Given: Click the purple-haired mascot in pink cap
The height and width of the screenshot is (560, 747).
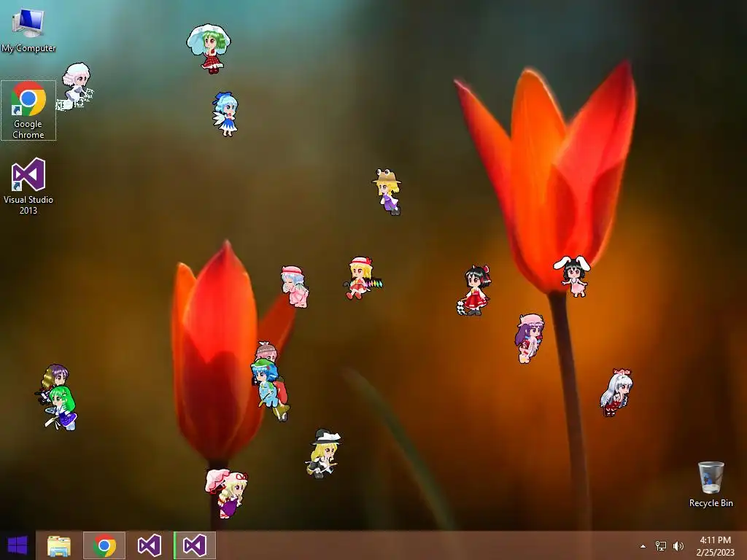Looking at the screenshot, I should [x=529, y=338].
